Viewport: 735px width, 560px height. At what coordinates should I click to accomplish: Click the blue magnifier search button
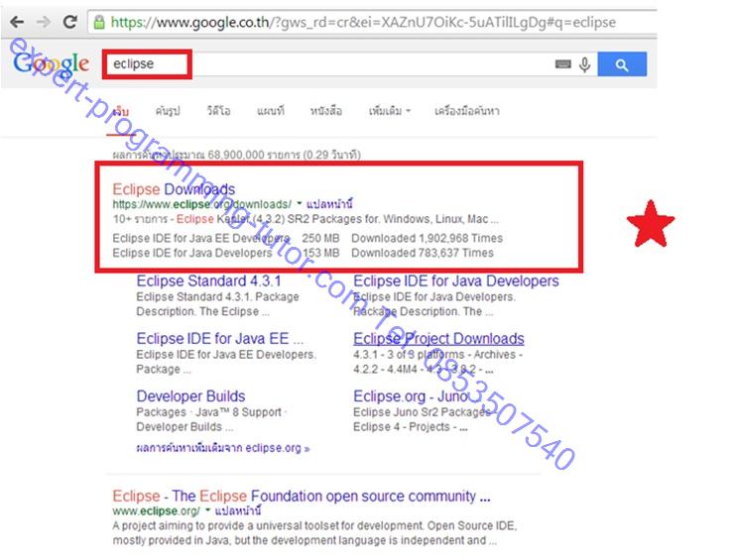(x=622, y=64)
